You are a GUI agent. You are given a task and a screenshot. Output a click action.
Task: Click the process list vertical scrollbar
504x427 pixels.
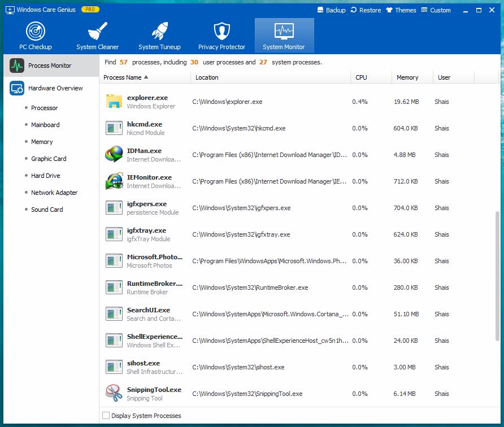click(497, 276)
